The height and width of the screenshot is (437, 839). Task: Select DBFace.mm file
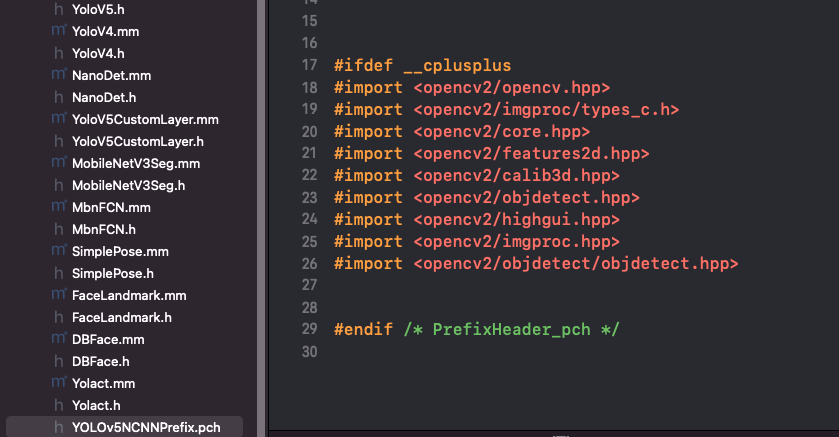pyautogui.click(x=108, y=339)
